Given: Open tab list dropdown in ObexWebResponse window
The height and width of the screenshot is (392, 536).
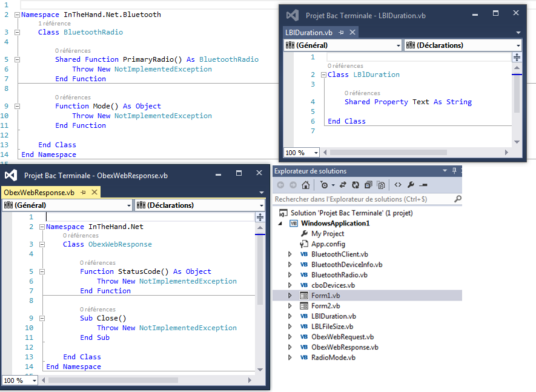Looking at the screenshot, I should [262, 193].
